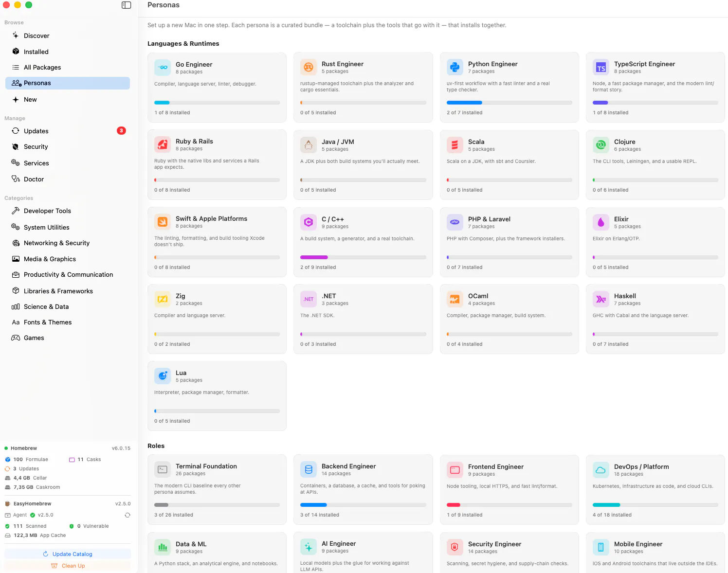Viewport: 728px width, 573px height.
Task: Click the Backend Engineer database icon
Action: click(x=309, y=469)
